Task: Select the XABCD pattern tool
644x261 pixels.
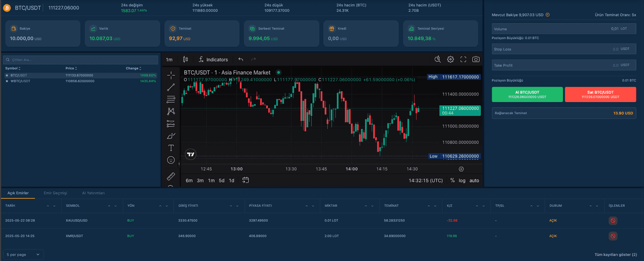Action: pyautogui.click(x=171, y=111)
